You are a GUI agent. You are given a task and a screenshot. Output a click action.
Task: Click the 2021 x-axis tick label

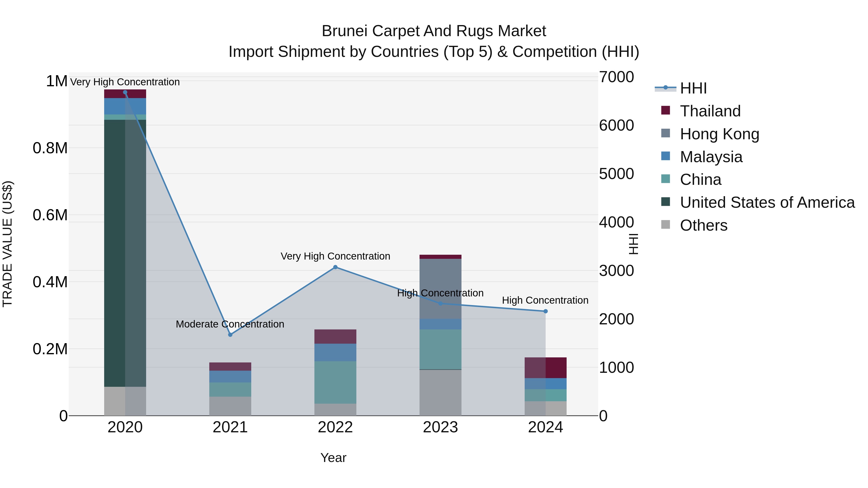230,427
